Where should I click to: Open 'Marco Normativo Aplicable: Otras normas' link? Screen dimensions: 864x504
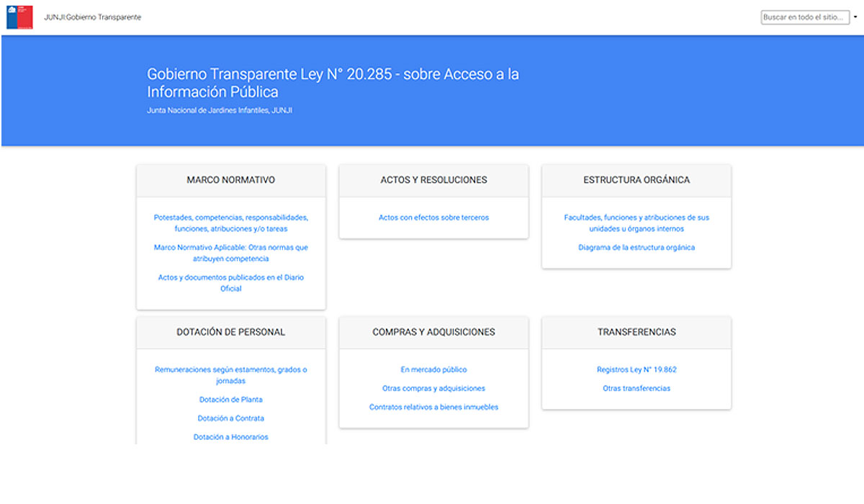[x=231, y=253]
